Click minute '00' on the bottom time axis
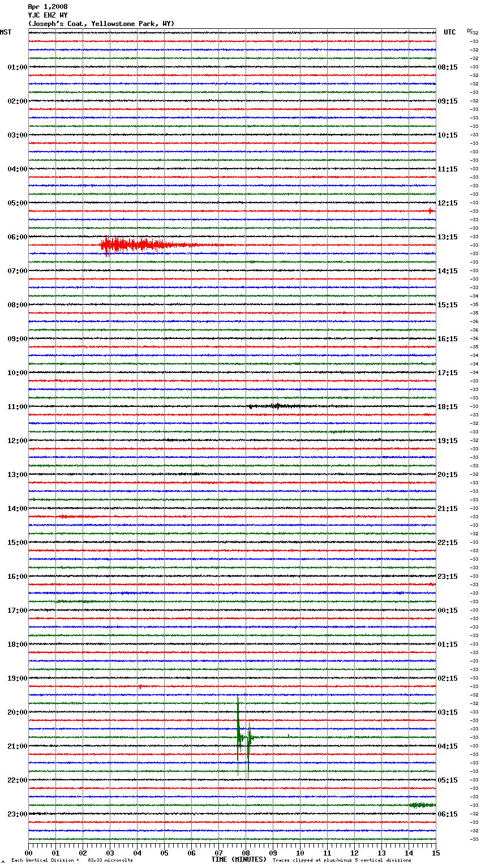The width and height of the screenshot is (481, 868). [28, 853]
